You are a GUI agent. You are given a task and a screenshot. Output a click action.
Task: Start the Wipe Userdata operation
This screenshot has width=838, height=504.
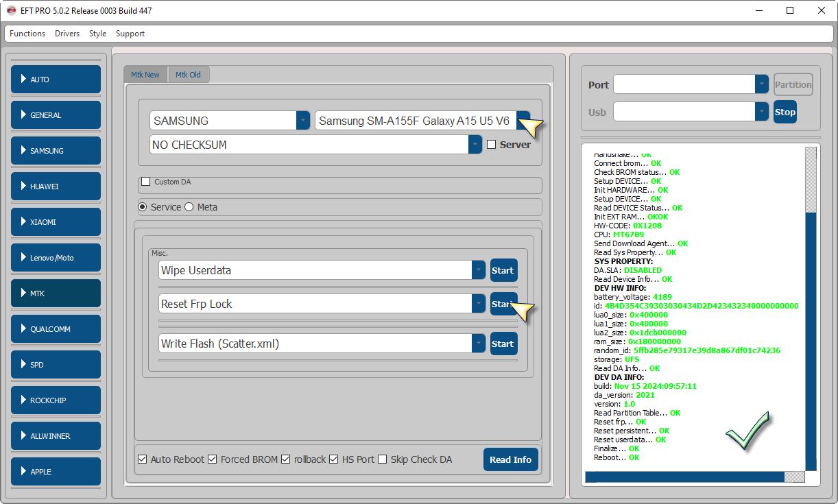click(x=504, y=270)
